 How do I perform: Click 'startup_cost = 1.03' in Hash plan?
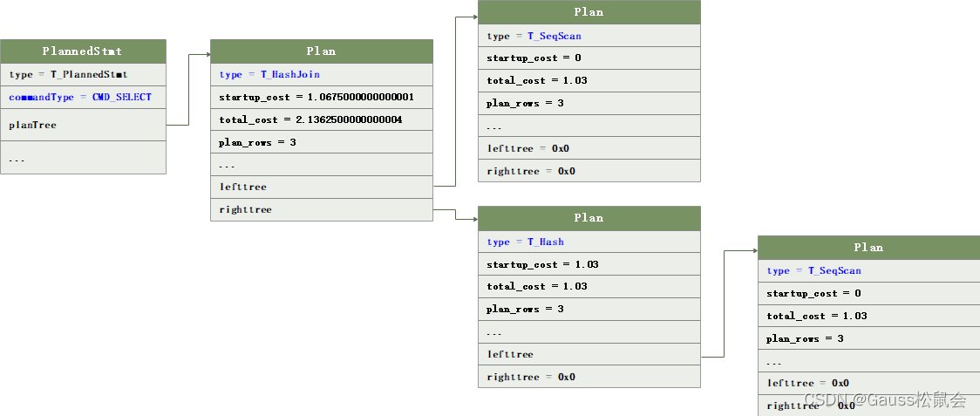point(589,264)
